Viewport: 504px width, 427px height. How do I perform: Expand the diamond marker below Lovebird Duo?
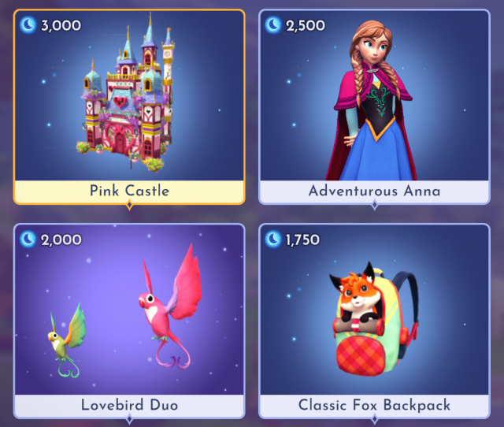pyautogui.click(x=129, y=419)
